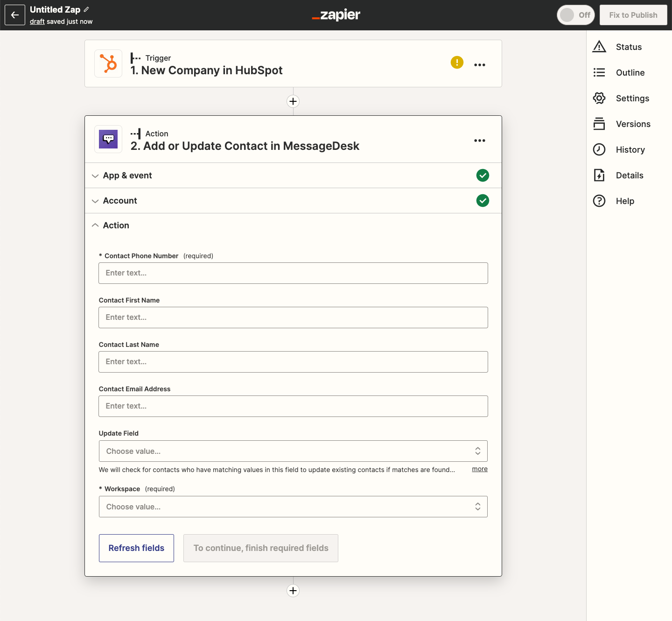Click the warning icon on HubSpot trigger
The image size is (672, 621).
point(457,62)
